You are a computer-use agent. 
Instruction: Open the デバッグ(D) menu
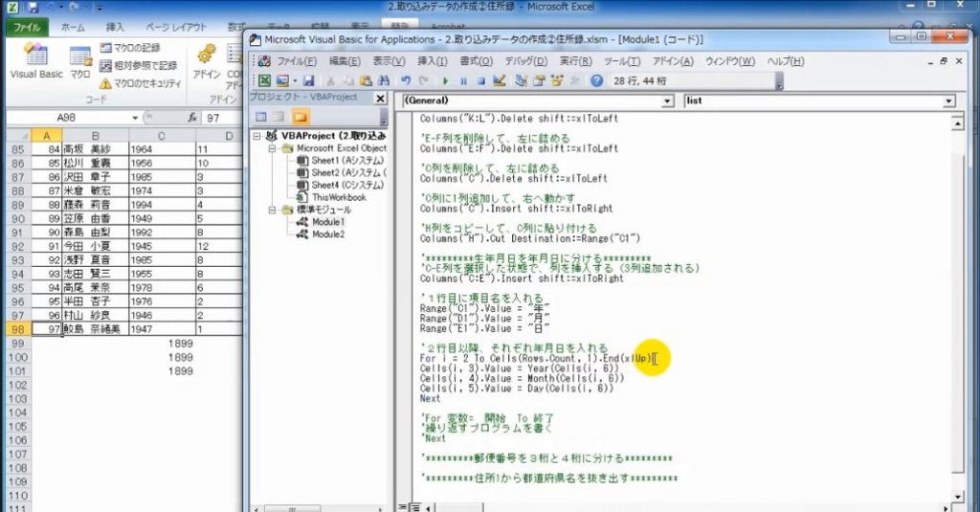point(525,61)
